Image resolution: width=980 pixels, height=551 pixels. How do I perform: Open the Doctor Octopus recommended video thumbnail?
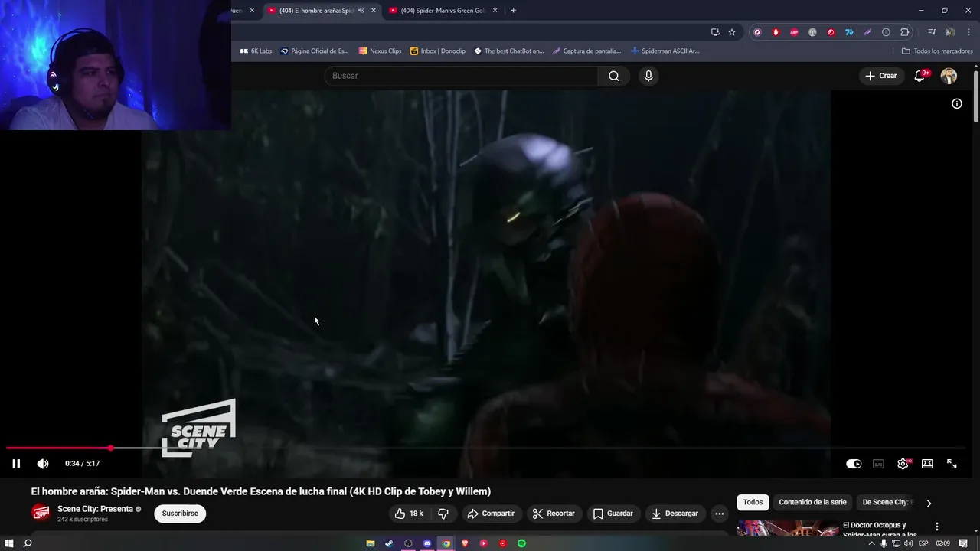[x=788, y=528]
